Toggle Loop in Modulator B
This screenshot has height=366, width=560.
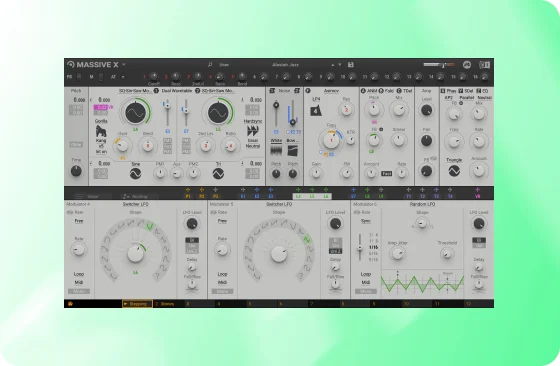222,274
